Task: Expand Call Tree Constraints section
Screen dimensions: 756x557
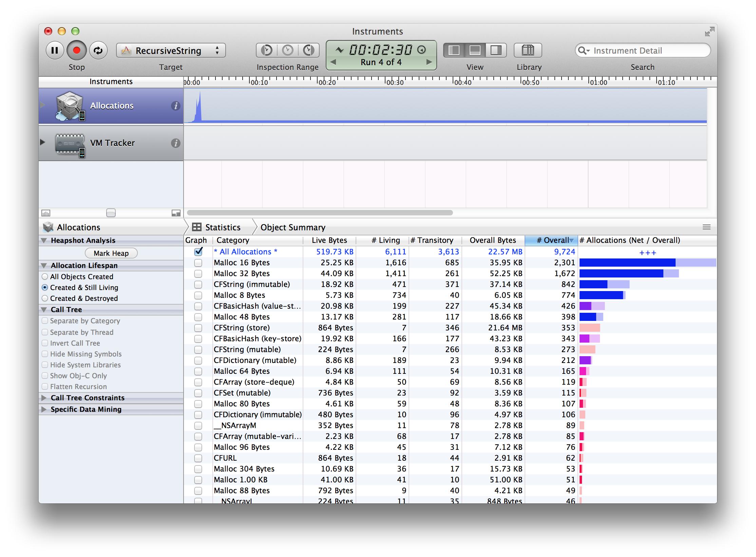Action: pyautogui.click(x=44, y=398)
